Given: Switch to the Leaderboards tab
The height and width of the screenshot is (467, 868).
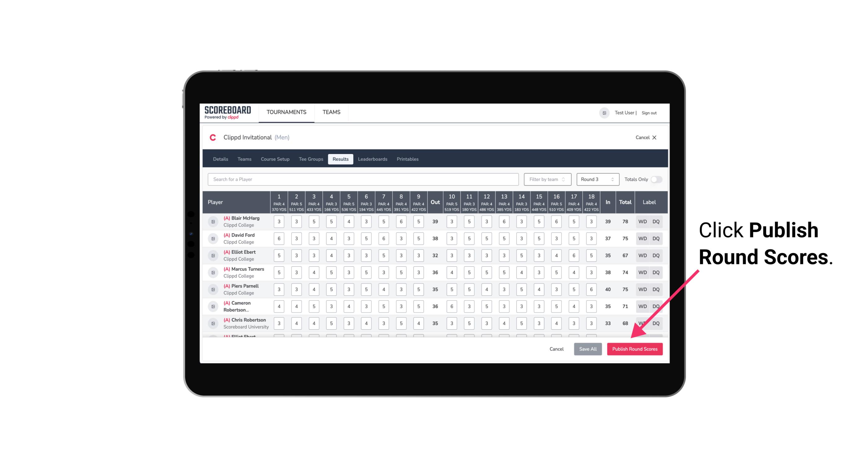Looking at the screenshot, I should tap(372, 159).
